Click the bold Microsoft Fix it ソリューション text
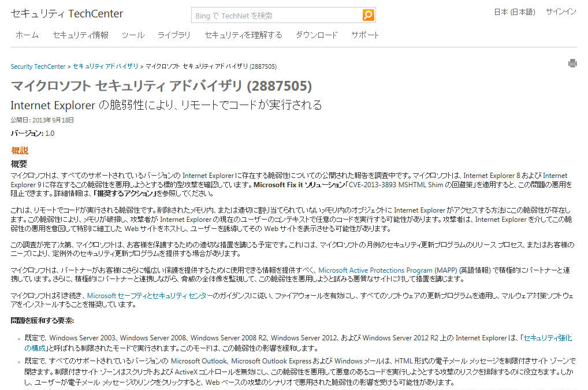Screen dimensions: 588x390 pos(299,185)
